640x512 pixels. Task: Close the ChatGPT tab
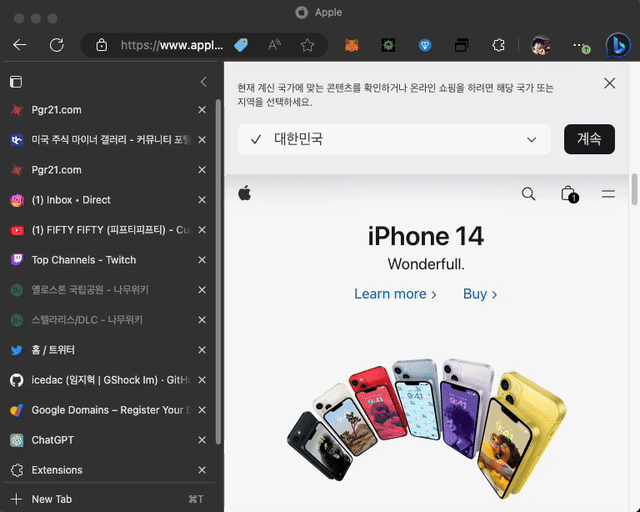[202, 440]
